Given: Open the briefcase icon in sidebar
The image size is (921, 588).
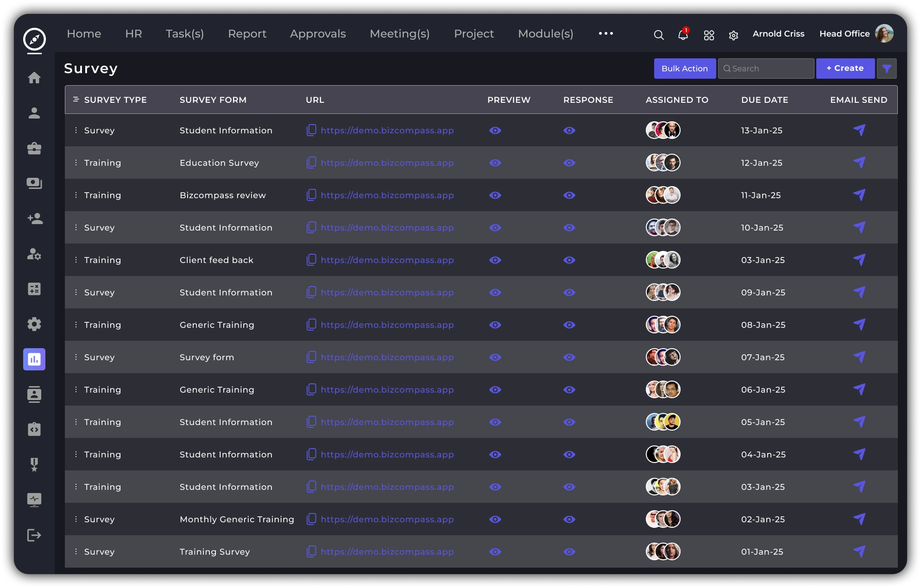Looking at the screenshot, I should pos(34,148).
